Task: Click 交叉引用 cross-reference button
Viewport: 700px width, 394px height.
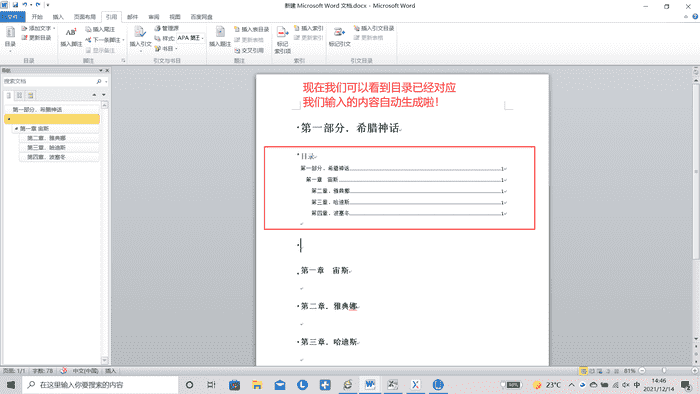Action: pos(249,50)
